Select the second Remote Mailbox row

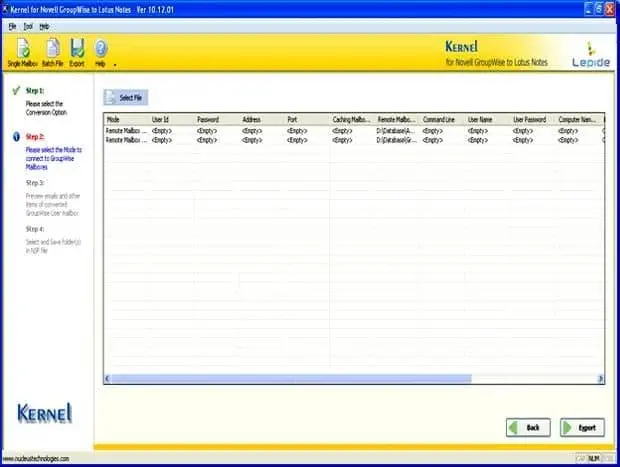[x=354, y=140]
